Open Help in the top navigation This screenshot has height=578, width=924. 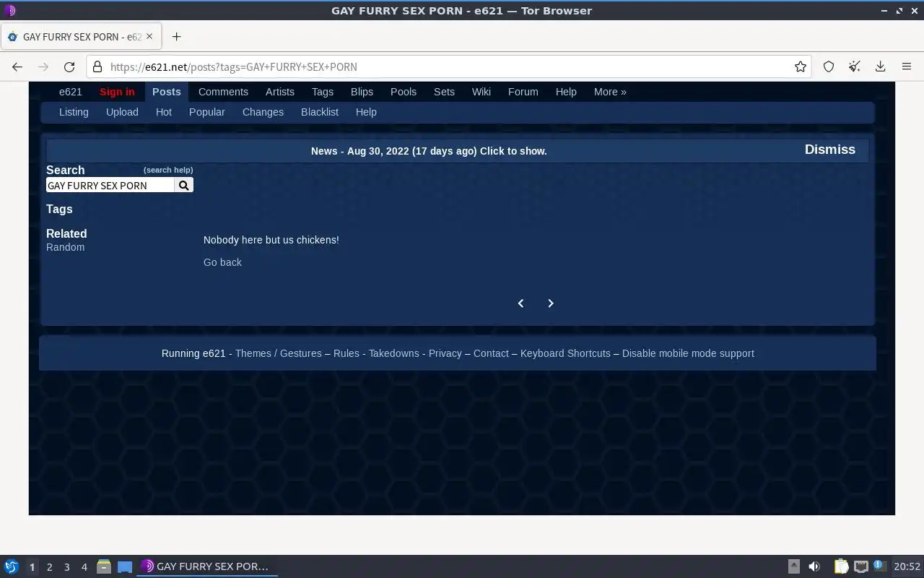(x=566, y=92)
